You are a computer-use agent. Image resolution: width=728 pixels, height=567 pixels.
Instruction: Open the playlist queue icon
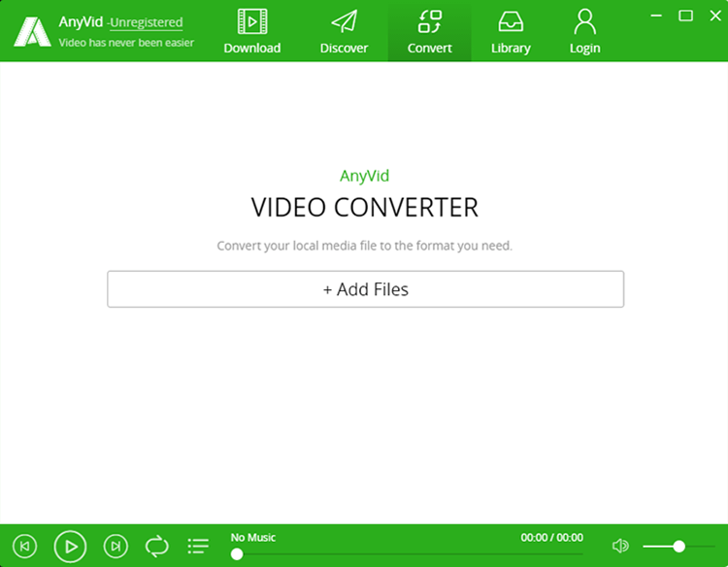[x=198, y=546]
